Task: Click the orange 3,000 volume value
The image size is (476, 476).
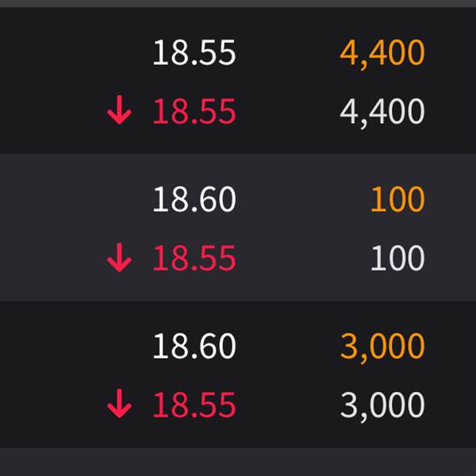Action: click(382, 347)
